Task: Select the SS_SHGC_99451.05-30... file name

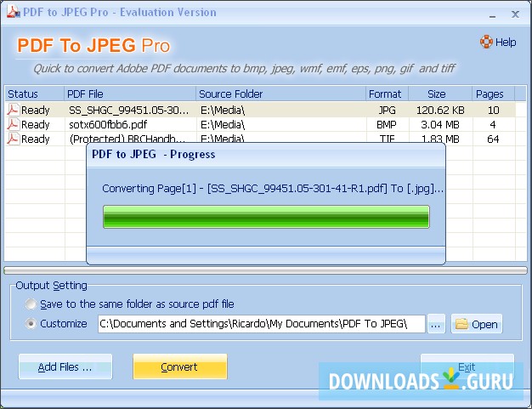Action: point(128,110)
